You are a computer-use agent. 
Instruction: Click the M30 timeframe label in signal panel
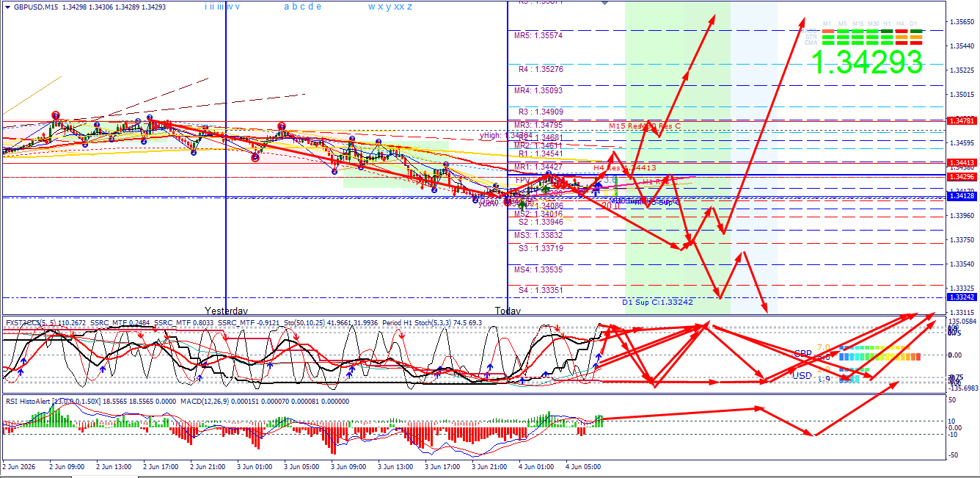873,23
